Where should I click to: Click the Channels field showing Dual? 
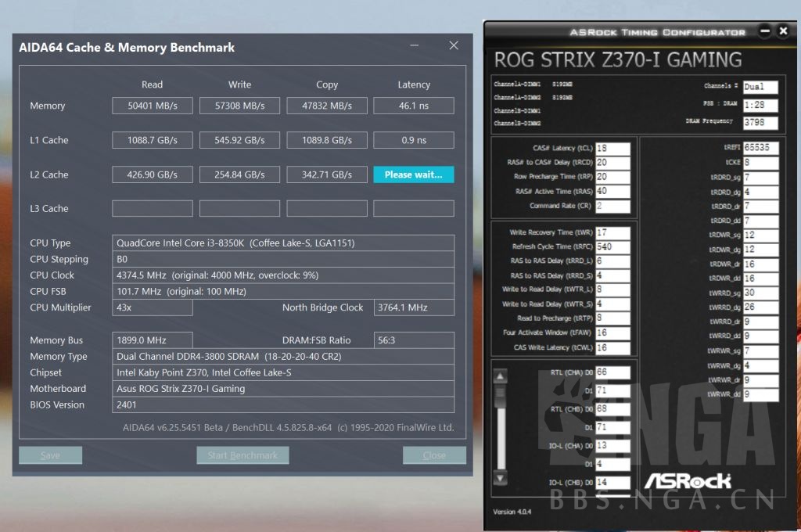click(x=760, y=87)
